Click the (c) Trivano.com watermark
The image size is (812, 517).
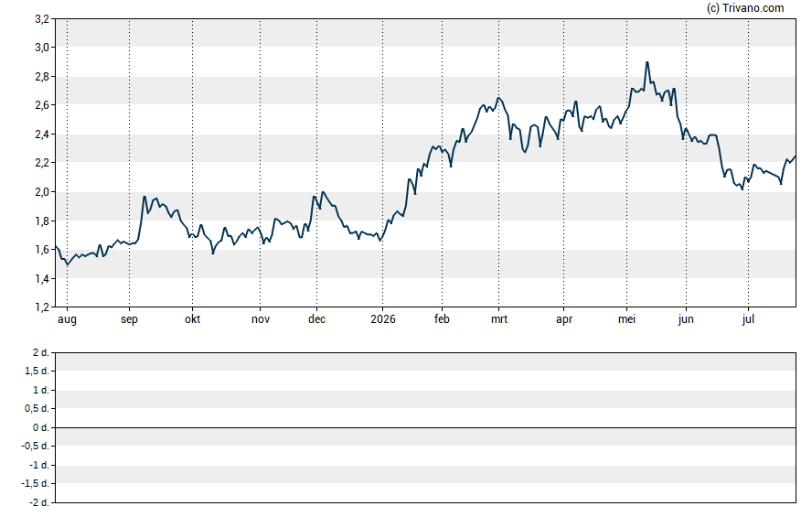(x=745, y=7)
